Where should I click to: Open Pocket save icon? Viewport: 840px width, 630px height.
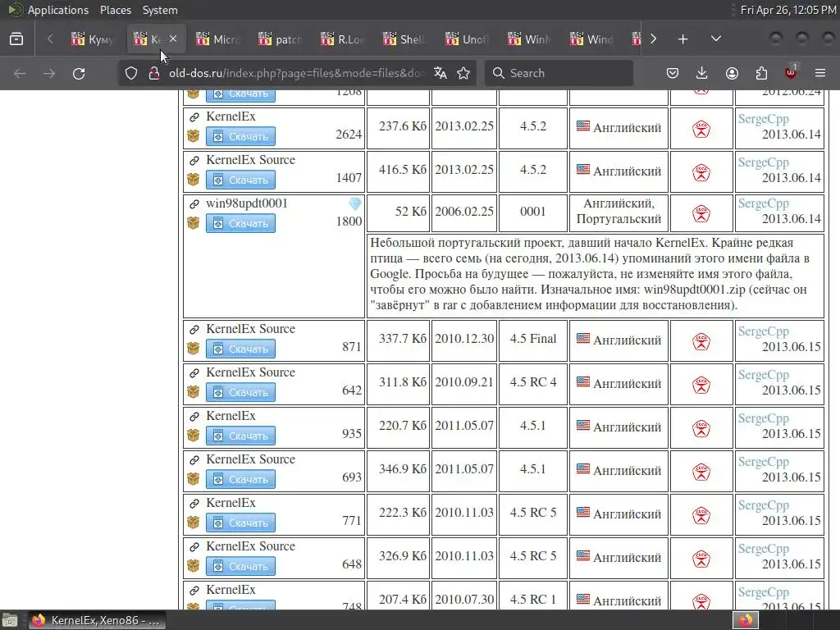(673, 73)
